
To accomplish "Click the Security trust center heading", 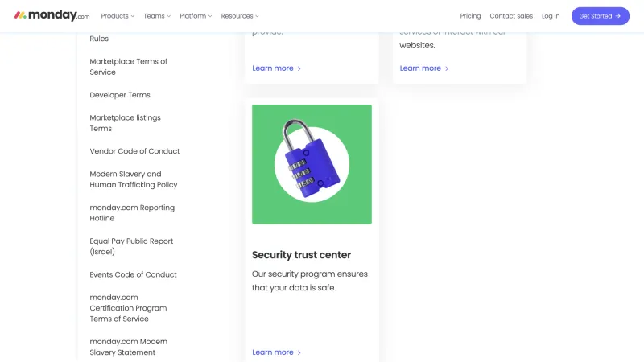I will pos(301,255).
